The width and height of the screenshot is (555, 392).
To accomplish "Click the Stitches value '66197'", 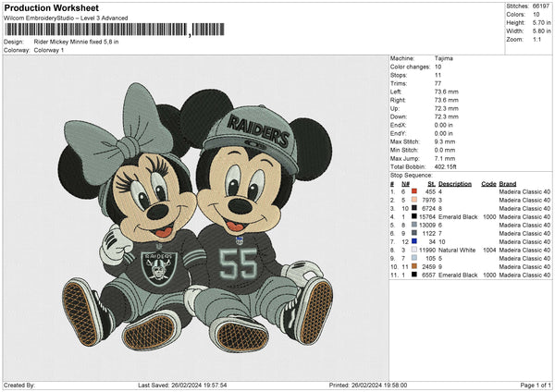I will click(x=541, y=6).
